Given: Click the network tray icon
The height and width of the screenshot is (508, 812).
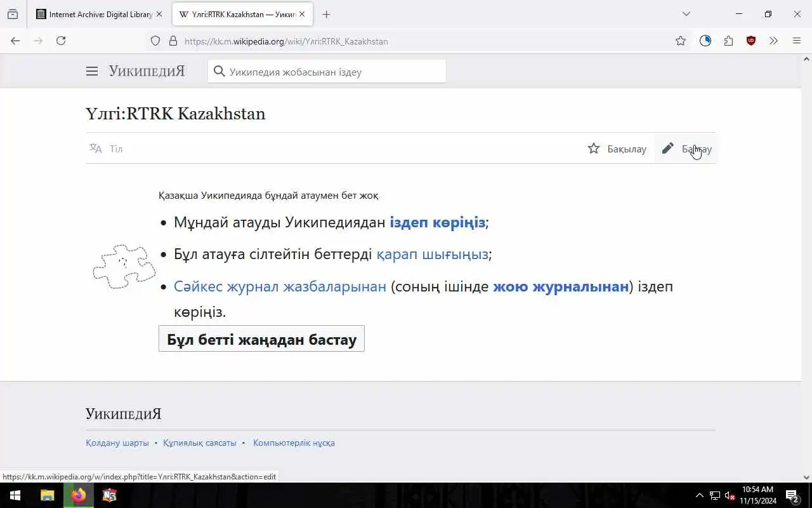Looking at the screenshot, I should tap(714, 495).
